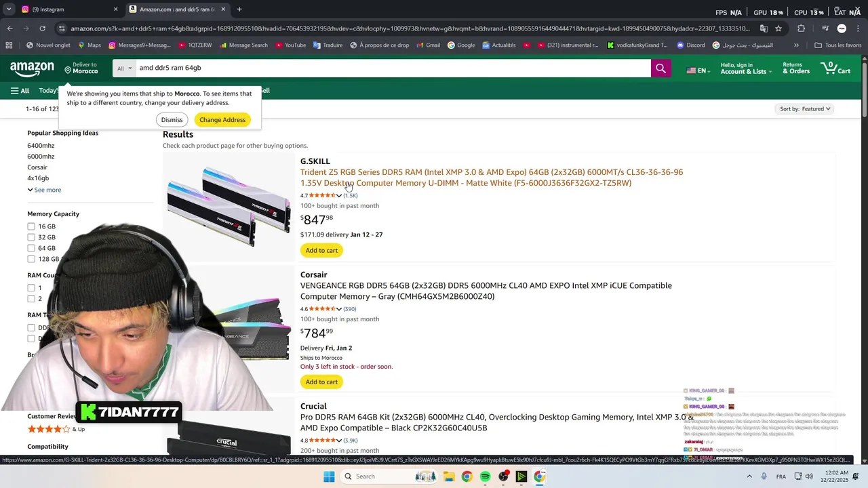Image resolution: width=868 pixels, height=488 pixels.
Task: Click the Amazon logo
Action: tap(32, 68)
